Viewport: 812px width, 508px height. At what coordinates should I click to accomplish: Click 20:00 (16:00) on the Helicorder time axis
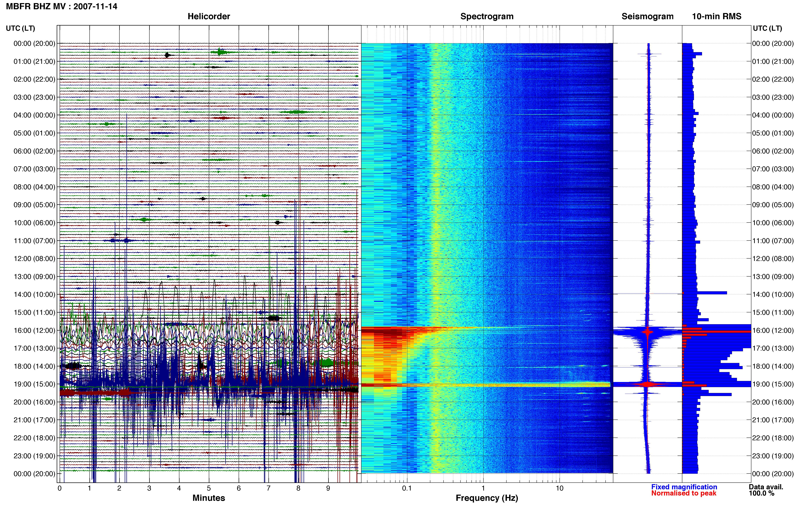[x=34, y=402]
